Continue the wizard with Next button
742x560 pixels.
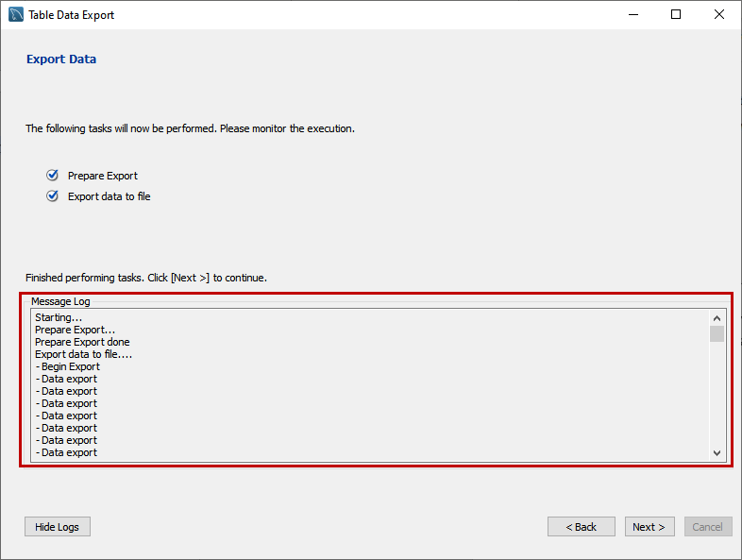point(649,527)
